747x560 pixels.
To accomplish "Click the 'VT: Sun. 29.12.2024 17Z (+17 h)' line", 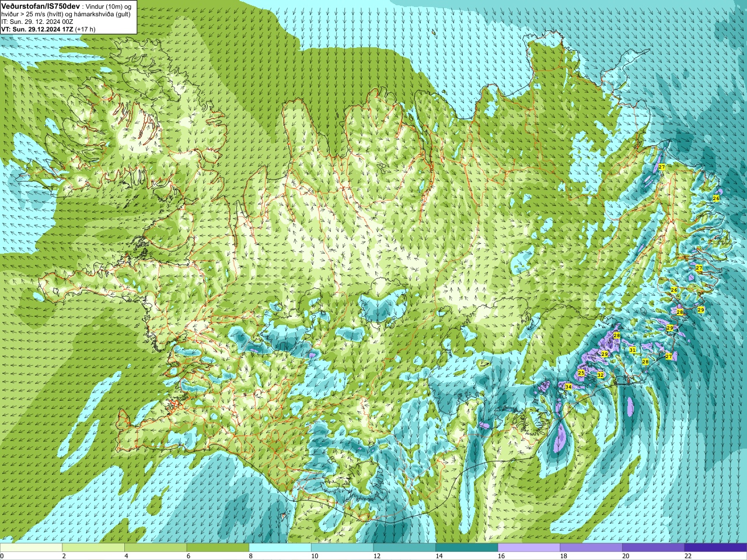I will [48, 29].
